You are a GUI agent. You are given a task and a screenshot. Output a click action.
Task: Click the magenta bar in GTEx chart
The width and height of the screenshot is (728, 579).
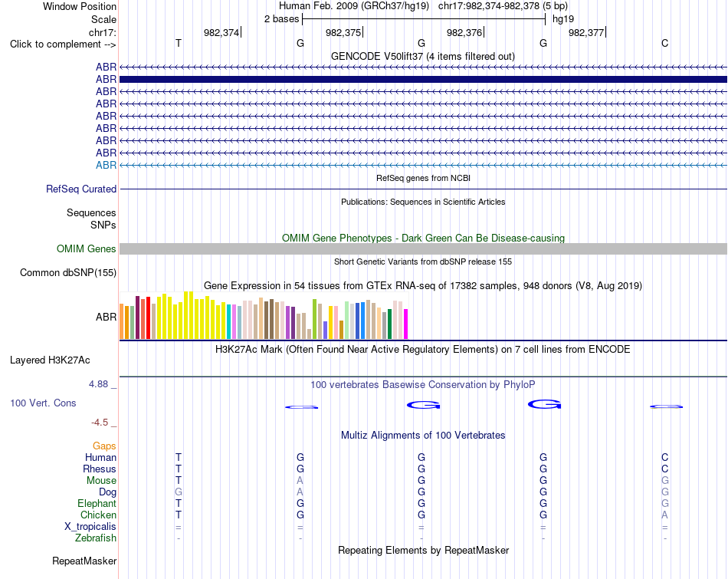click(406, 324)
